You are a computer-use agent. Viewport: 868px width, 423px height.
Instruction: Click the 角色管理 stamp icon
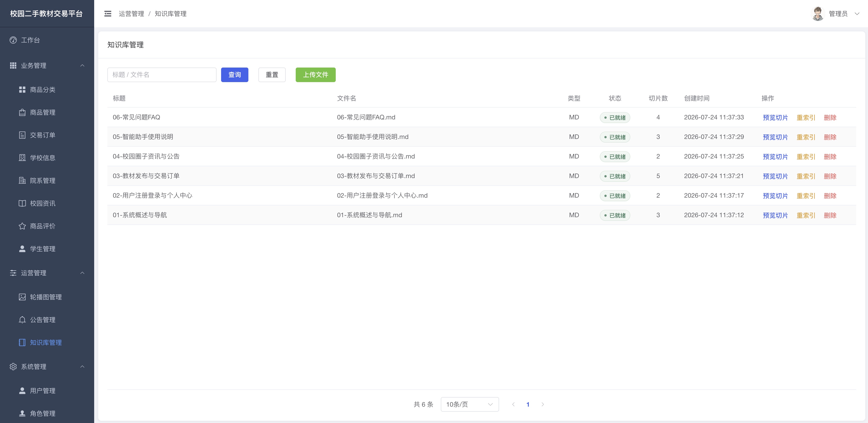click(22, 413)
